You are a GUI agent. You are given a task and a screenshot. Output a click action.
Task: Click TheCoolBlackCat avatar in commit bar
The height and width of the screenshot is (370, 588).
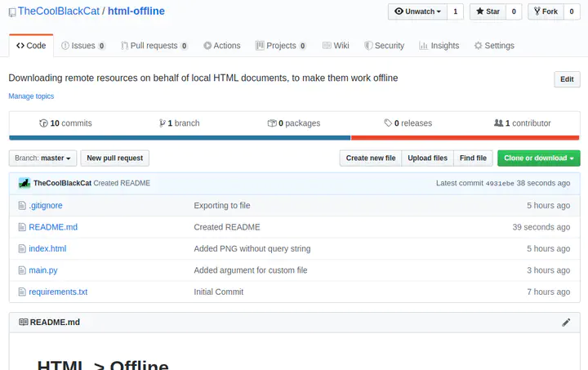click(24, 183)
